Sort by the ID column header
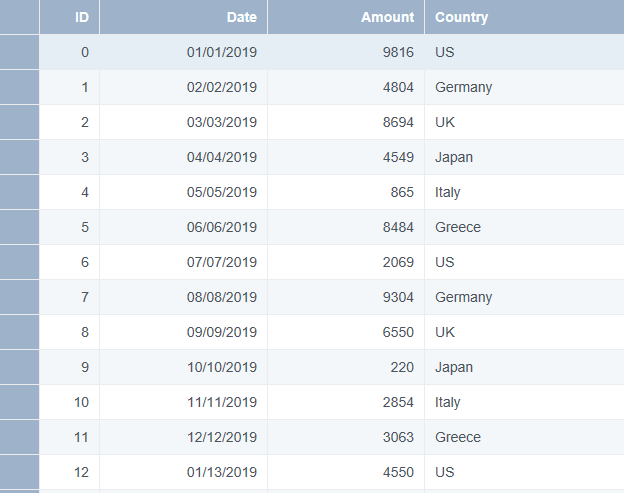The image size is (624, 493). click(x=70, y=17)
